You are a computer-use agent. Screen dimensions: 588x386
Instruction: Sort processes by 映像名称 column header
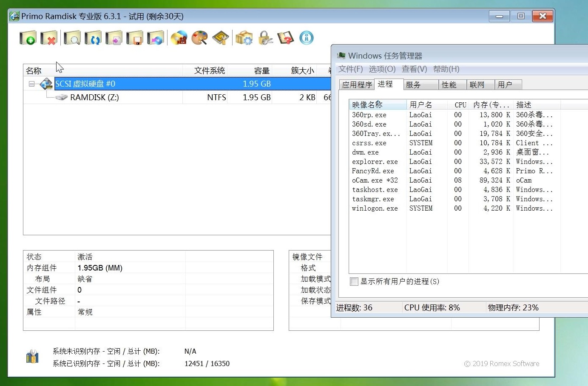tap(378, 104)
